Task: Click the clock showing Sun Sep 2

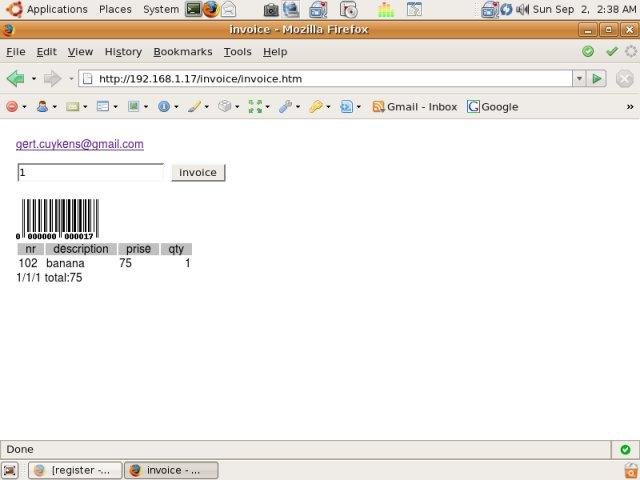Action: [584, 9]
